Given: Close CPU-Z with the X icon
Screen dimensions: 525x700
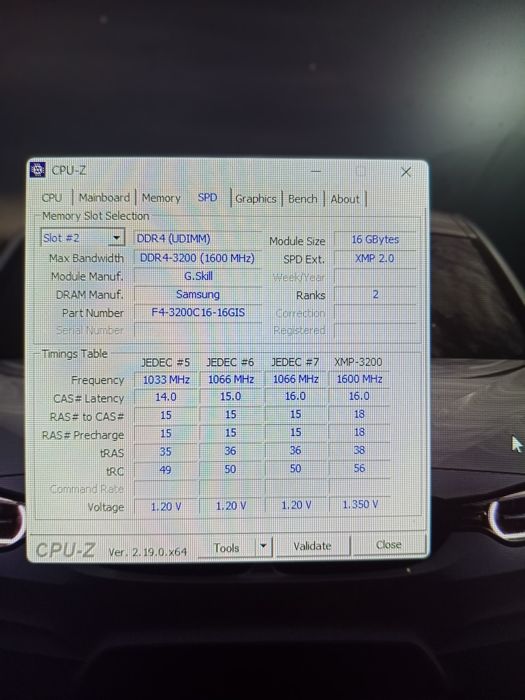Looking at the screenshot, I should [406, 172].
